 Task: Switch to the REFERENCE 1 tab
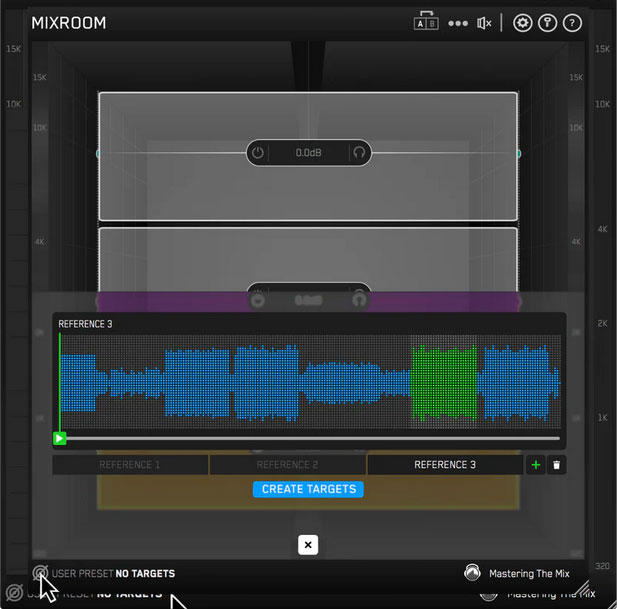(130, 465)
